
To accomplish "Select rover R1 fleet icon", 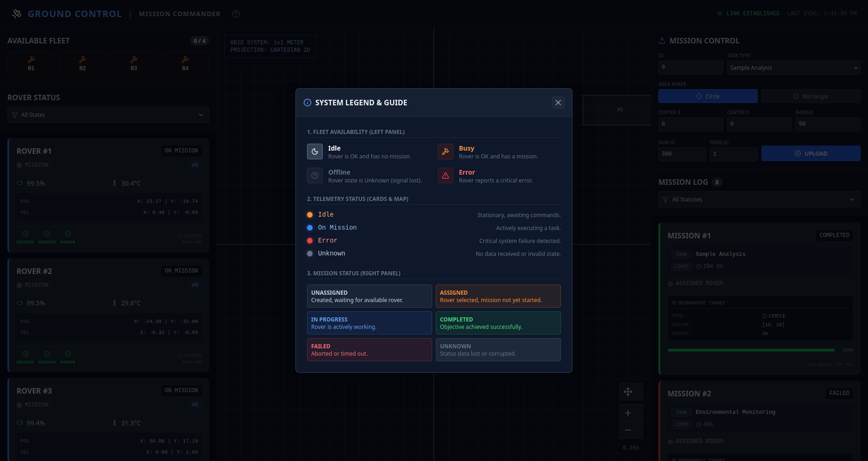I will (31, 64).
